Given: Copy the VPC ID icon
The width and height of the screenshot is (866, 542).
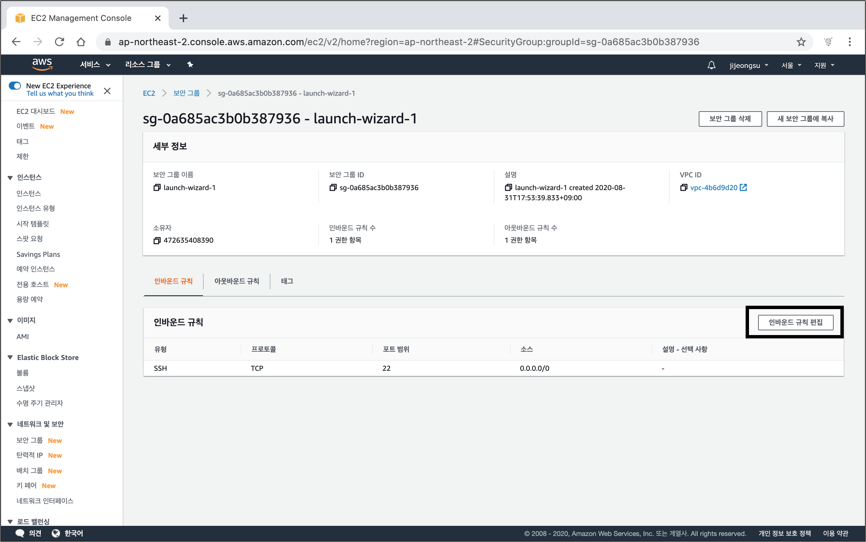Looking at the screenshot, I should point(684,188).
